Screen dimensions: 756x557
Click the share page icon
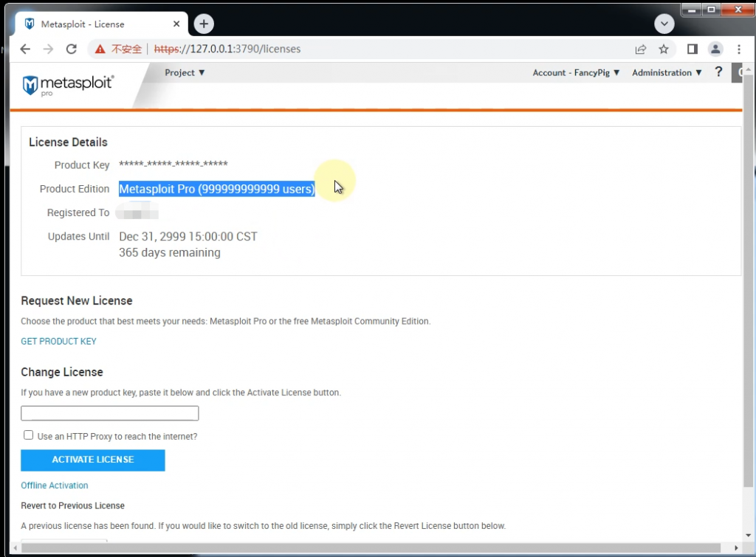pos(640,49)
